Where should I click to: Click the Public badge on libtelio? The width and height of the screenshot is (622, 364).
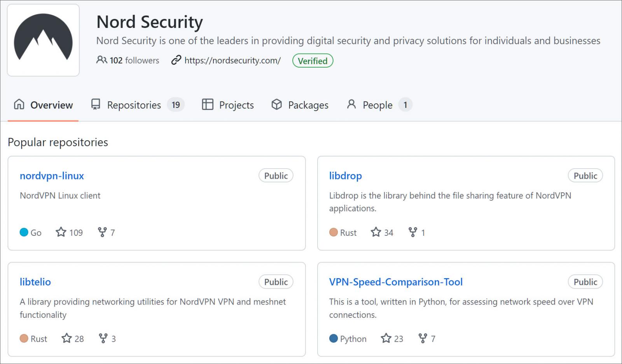tap(276, 282)
